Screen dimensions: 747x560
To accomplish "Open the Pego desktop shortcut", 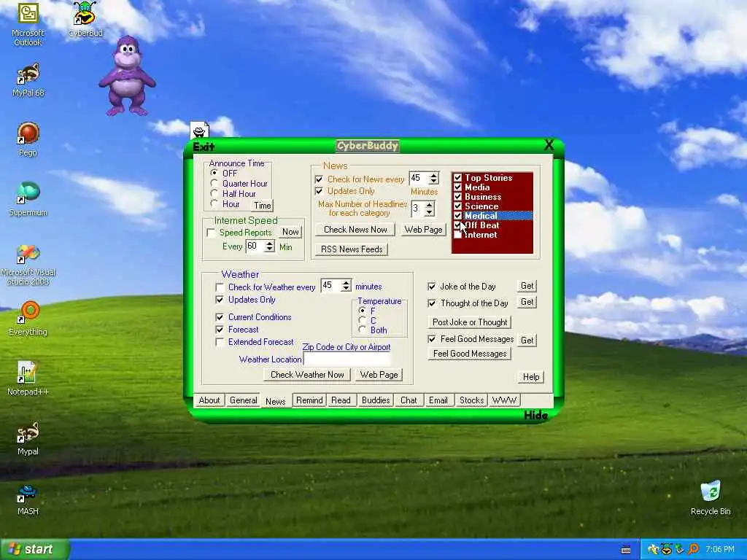I will point(28,139).
